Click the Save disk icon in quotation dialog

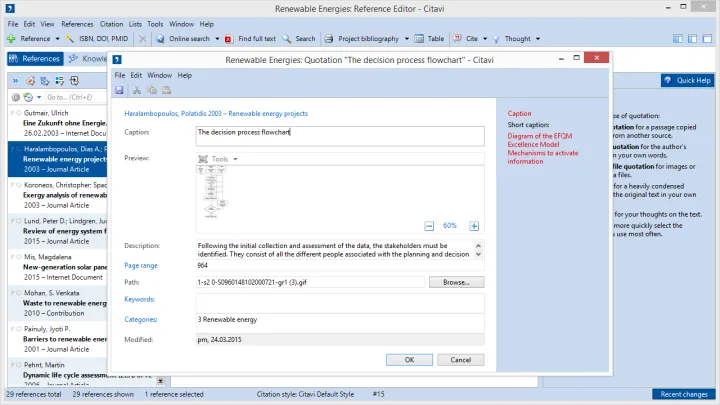coord(119,90)
